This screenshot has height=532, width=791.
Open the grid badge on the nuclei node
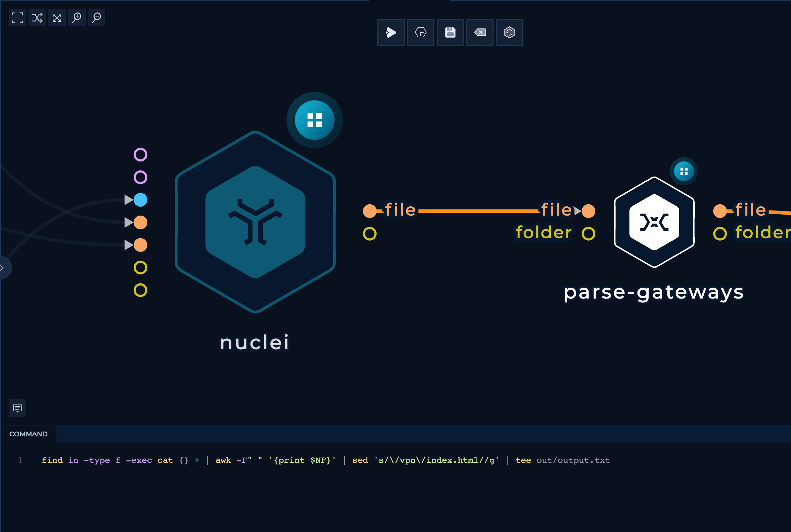pos(315,120)
